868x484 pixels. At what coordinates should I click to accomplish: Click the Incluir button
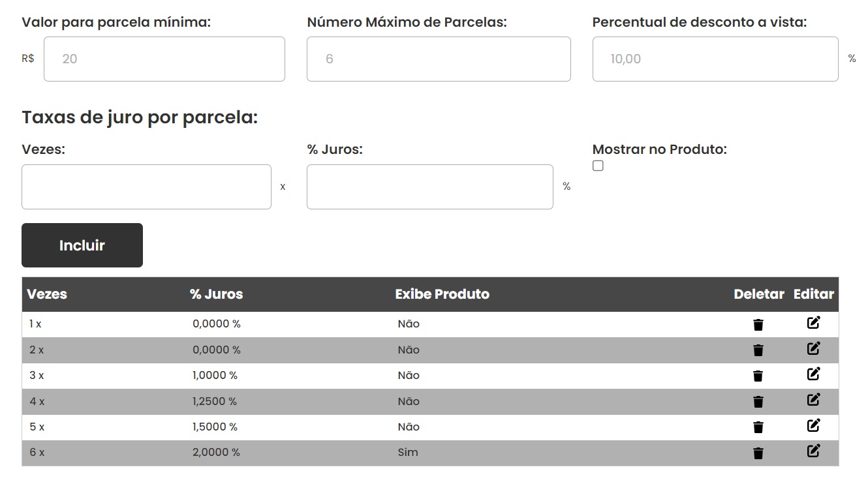(x=82, y=245)
